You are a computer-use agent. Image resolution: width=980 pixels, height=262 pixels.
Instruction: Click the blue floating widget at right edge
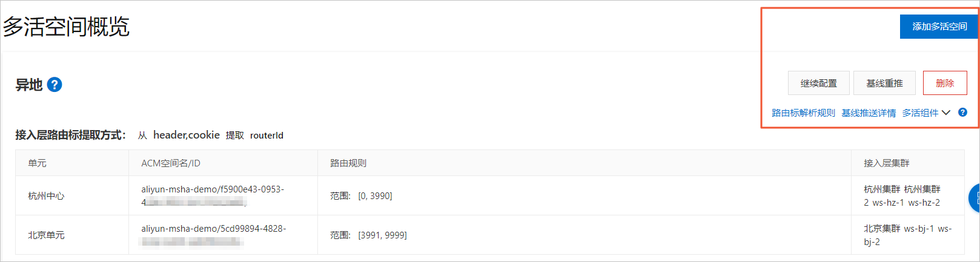[x=975, y=198]
